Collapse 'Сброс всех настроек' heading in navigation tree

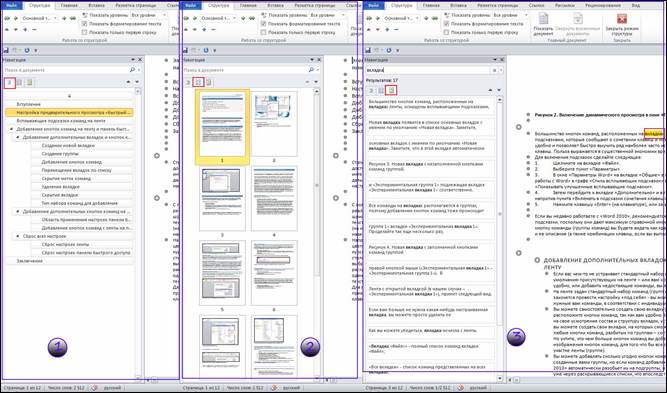18,236
